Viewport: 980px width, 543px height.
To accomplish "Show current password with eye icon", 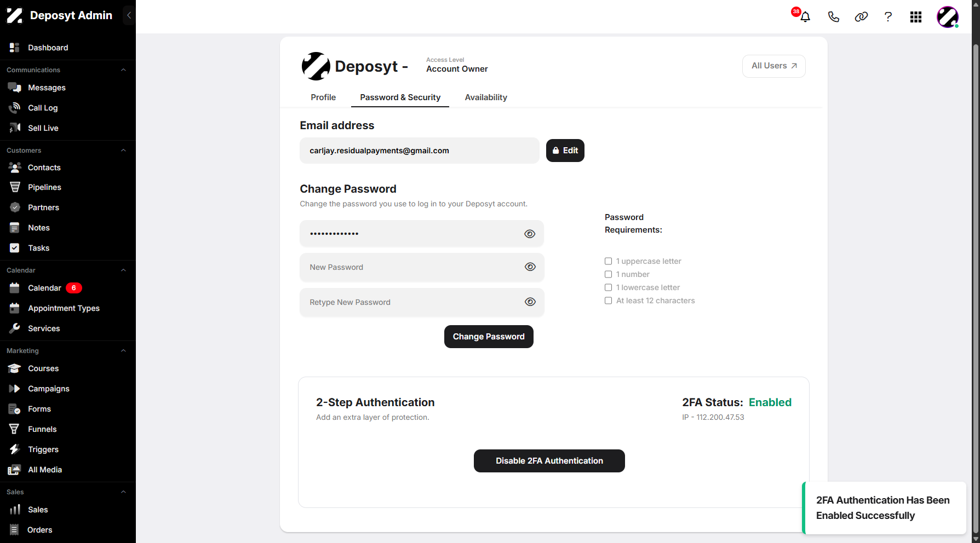I will pyautogui.click(x=530, y=234).
